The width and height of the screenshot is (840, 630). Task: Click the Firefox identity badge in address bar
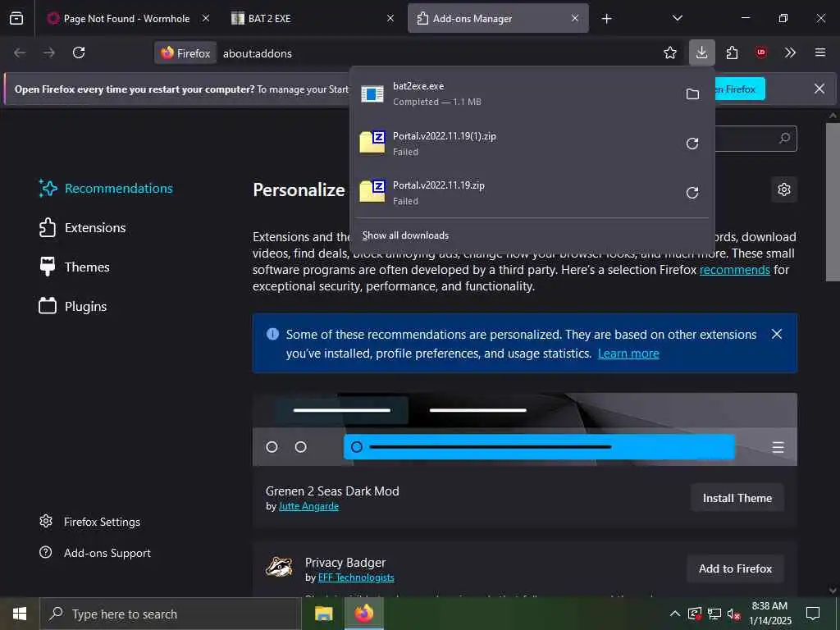point(186,53)
